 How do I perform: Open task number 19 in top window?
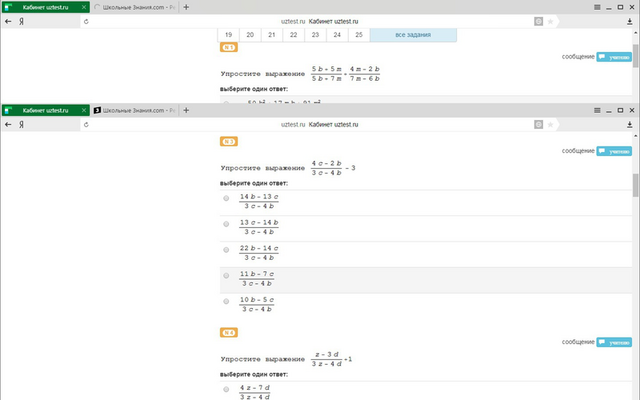[x=229, y=35]
